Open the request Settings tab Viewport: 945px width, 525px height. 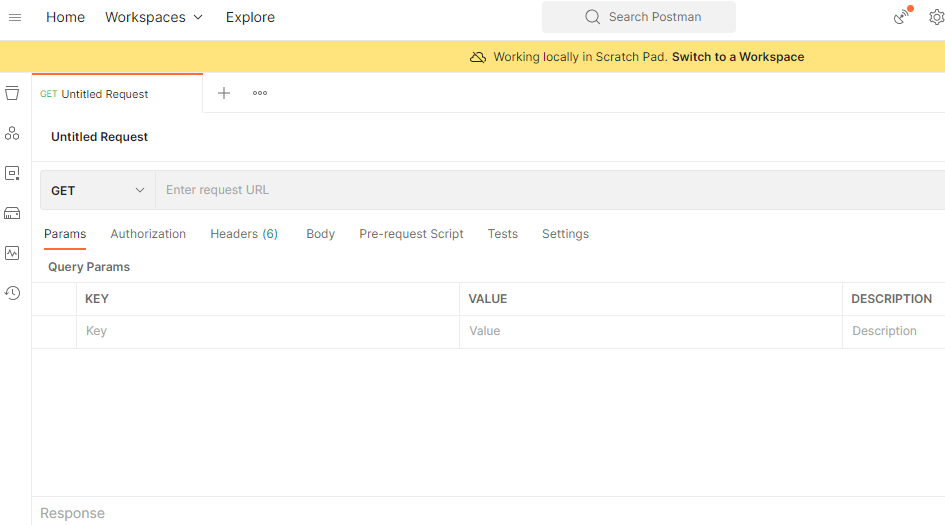(565, 234)
